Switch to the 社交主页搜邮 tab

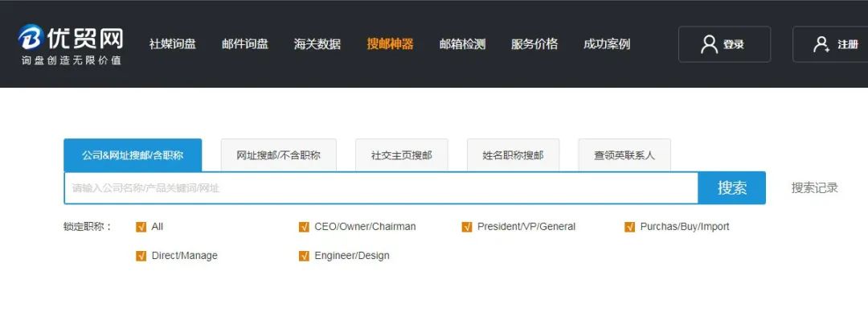[401, 155]
